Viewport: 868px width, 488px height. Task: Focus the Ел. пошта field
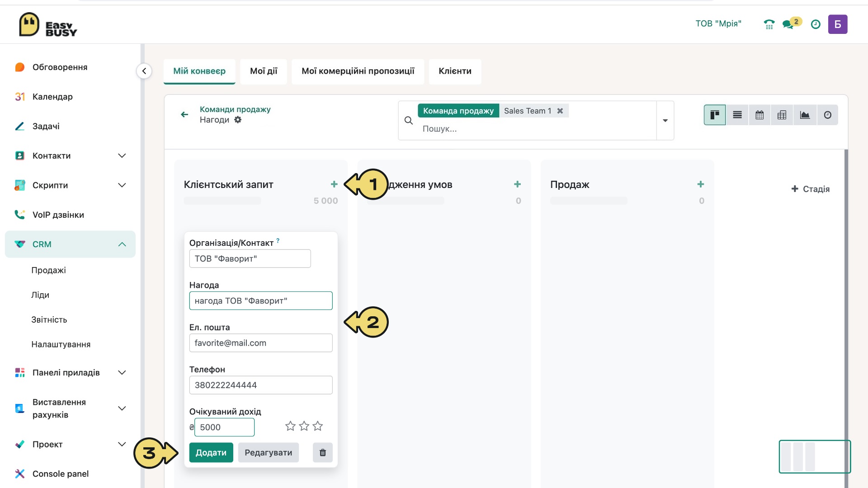point(261,343)
